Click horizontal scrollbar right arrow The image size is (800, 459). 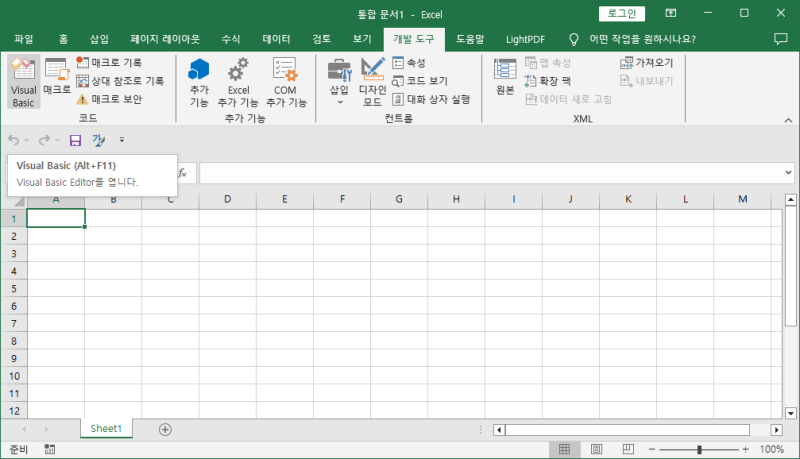coord(776,430)
